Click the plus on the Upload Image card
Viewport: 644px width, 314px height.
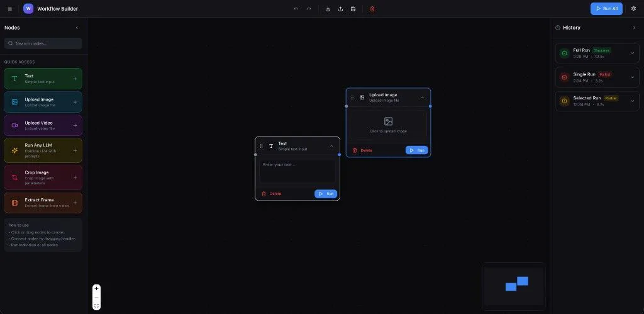[75, 102]
